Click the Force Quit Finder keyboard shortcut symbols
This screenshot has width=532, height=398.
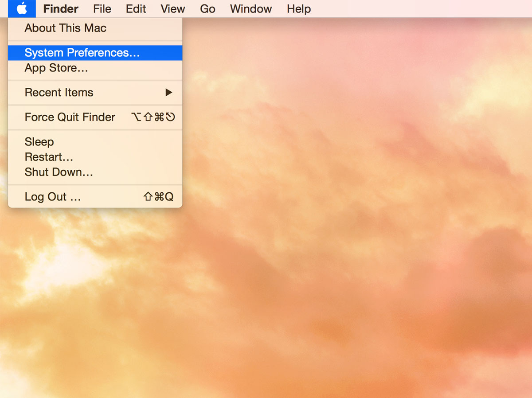click(x=153, y=117)
